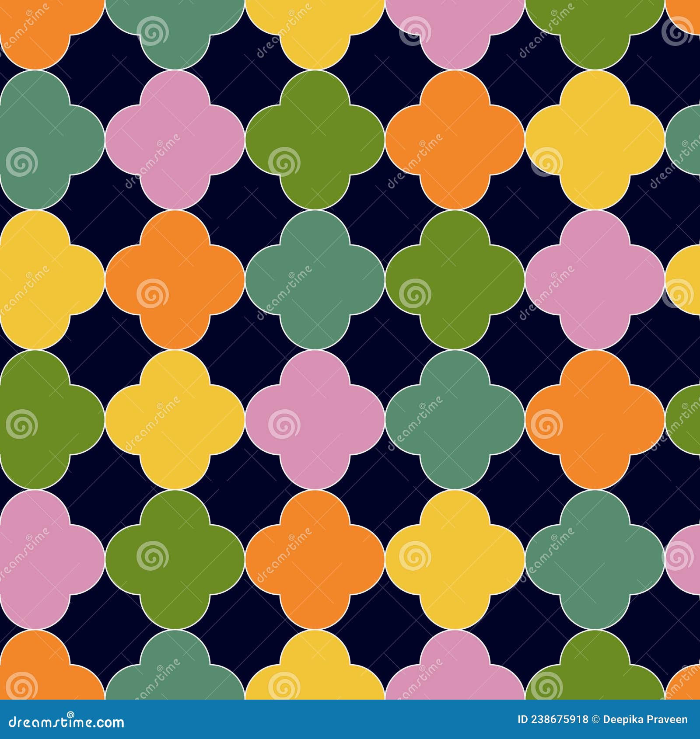Click the dreamstime.com logo in the footer
Viewport: 700px width, 739px height.
point(66,722)
